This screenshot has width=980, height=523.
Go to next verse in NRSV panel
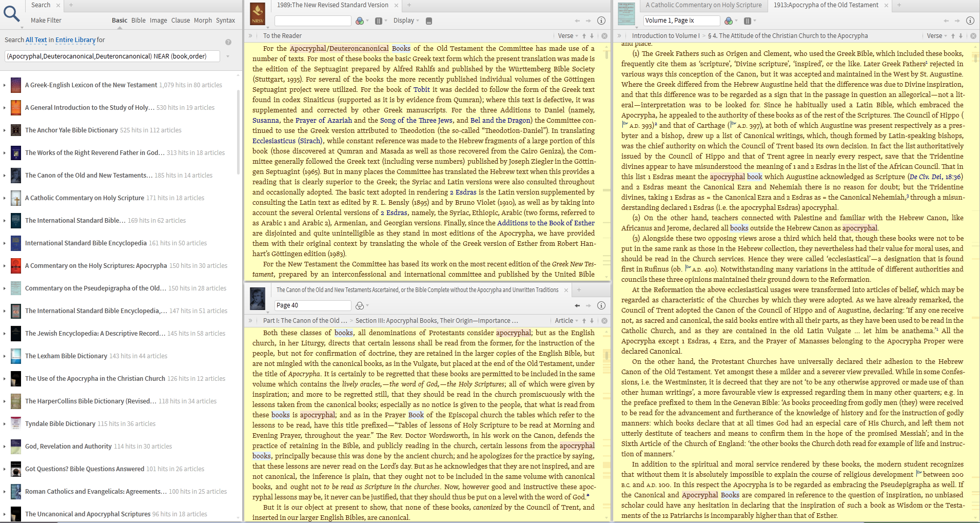(592, 36)
